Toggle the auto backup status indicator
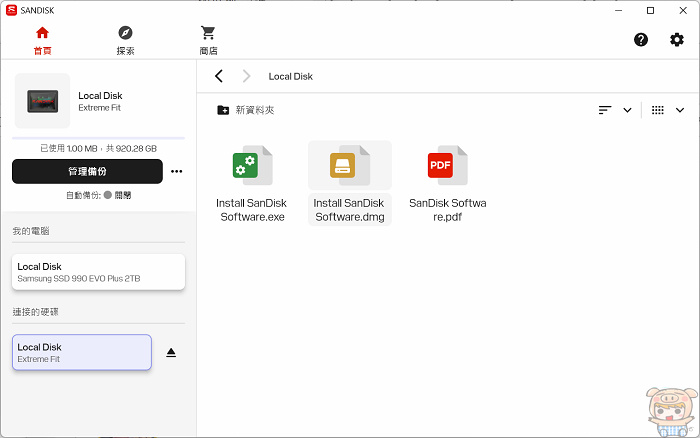Image resolution: width=700 pixels, height=438 pixels. click(x=108, y=195)
